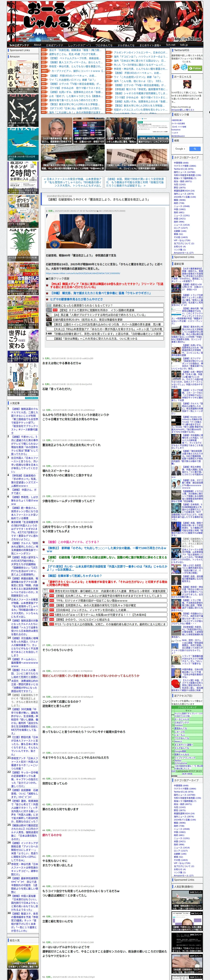The image size is (210, 980).
Task: Open the カイカイ反応通信 mutual link
Action: 178,123
